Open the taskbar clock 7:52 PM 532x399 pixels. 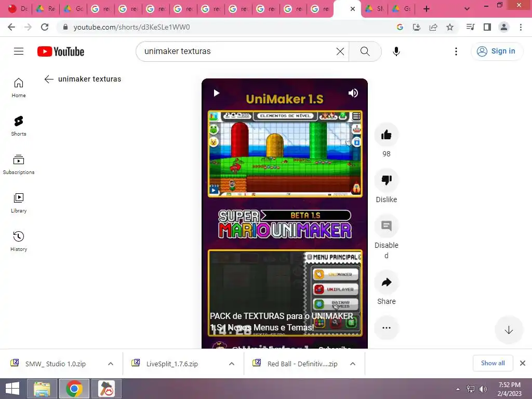pos(509,389)
